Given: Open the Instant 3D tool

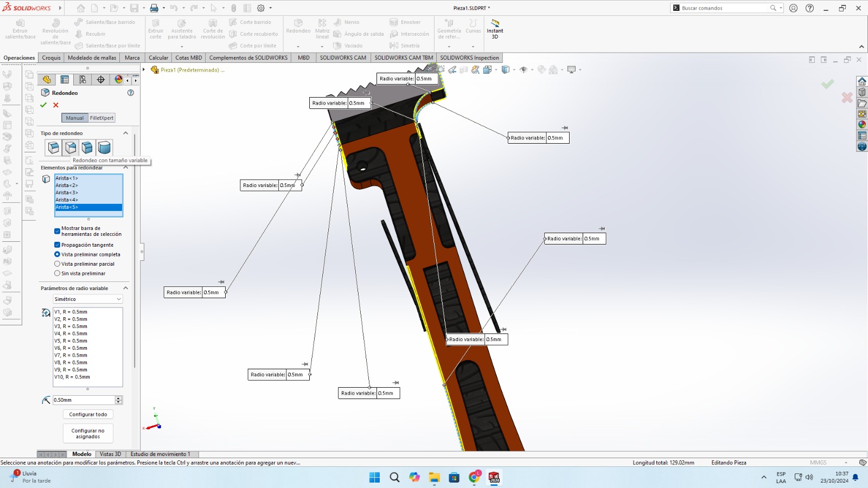Looking at the screenshot, I should point(495,28).
